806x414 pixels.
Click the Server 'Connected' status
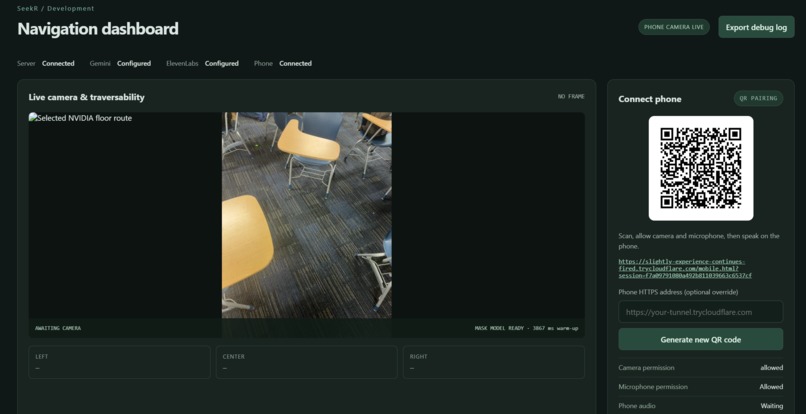tap(58, 63)
